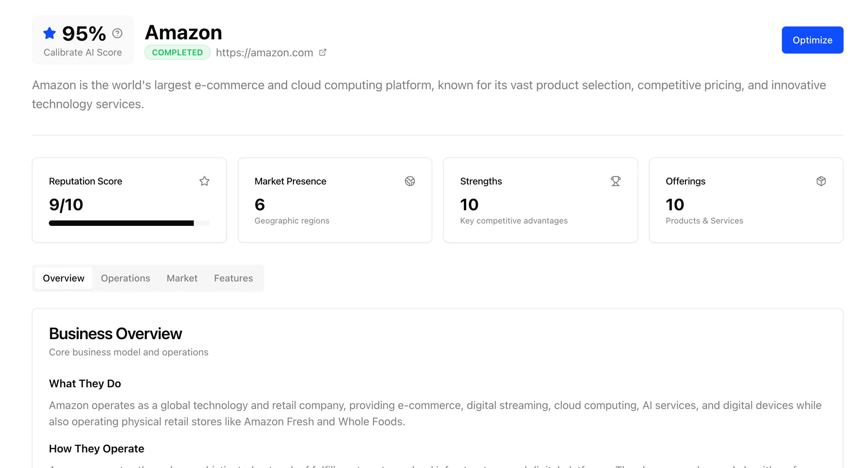Screen dimensions: 868x468
Task: Click the Reputation Score progress bar
Action: pyautogui.click(x=129, y=223)
